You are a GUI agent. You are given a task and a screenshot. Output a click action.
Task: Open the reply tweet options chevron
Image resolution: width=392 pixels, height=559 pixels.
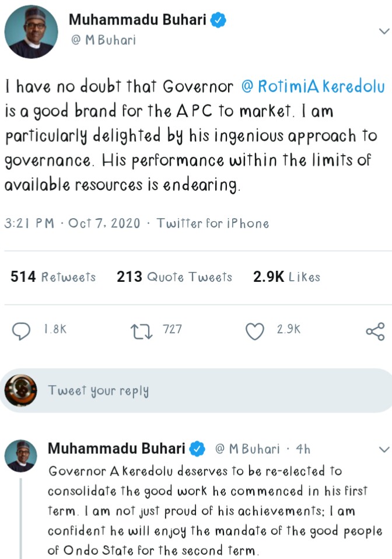coord(383,449)
